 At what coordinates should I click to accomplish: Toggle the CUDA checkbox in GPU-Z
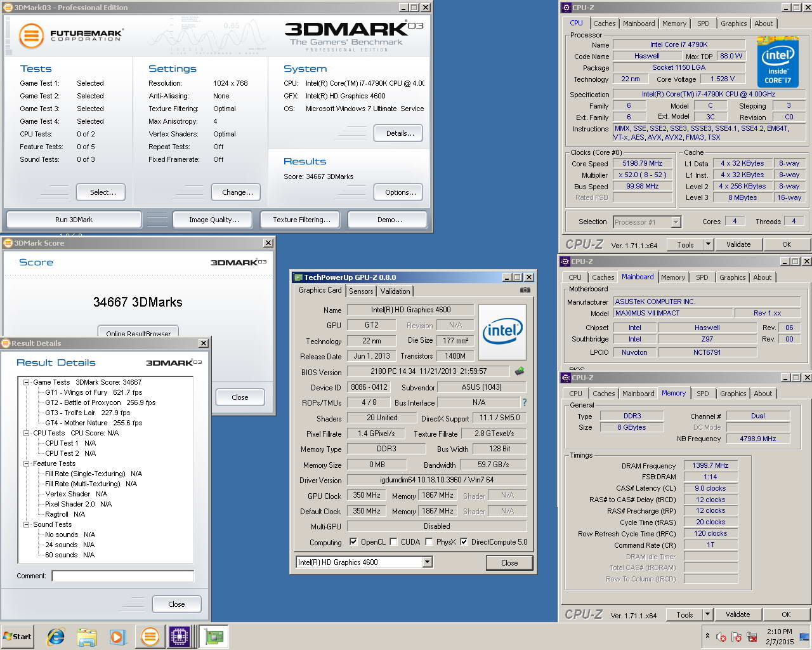[393, 542]
